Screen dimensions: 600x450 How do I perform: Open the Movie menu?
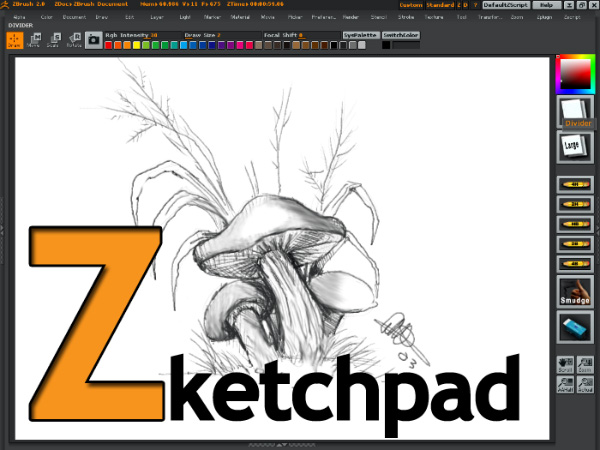pyautogui.click(x=267, y=17)
